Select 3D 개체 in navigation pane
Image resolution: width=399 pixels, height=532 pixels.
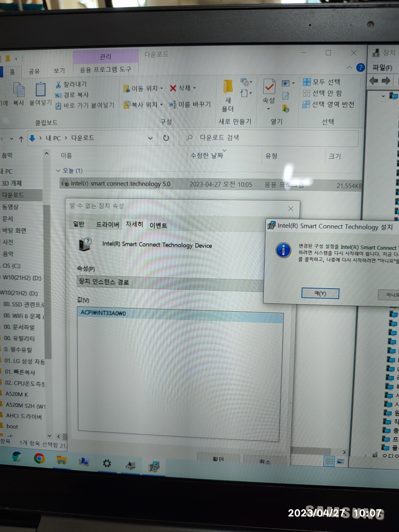12,183
